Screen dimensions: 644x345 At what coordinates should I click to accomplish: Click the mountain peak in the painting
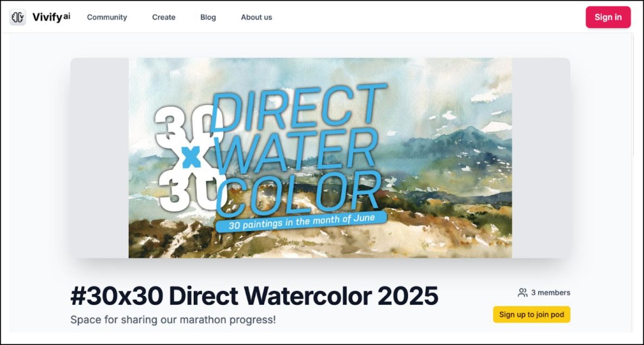click(469, 132)
